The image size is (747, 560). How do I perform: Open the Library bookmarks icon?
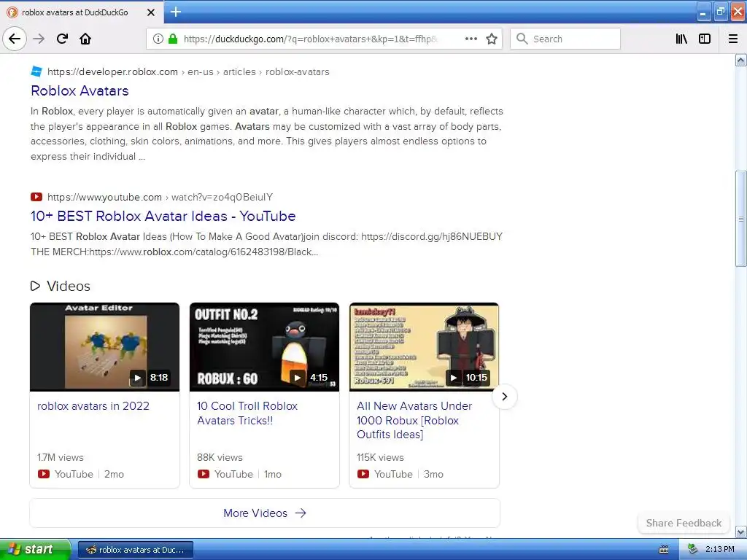point(681,39)
